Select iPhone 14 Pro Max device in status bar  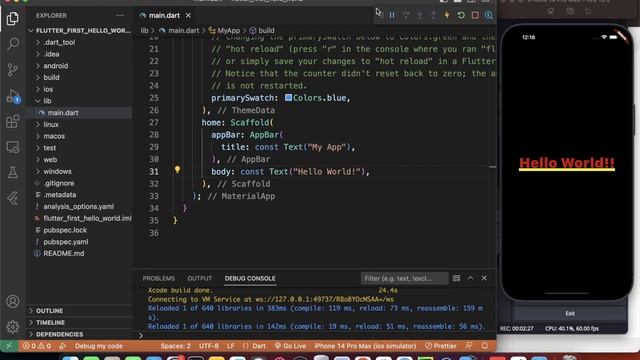tap(365, 346)
